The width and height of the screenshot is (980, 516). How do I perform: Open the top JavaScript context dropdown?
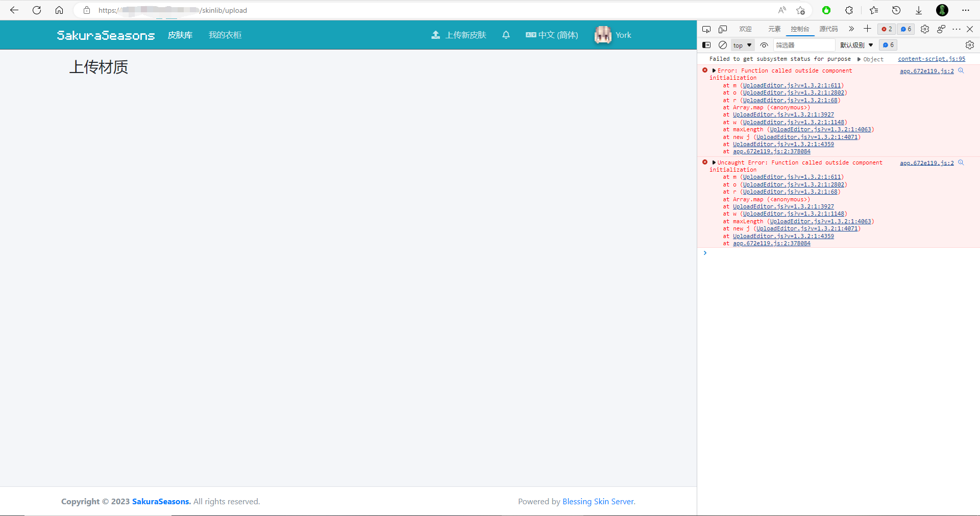[x=743, y=45]
